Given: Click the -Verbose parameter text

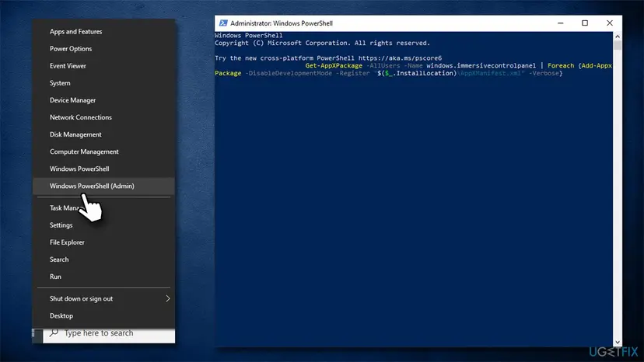Looking at the screenshot, I should point(544,73).
